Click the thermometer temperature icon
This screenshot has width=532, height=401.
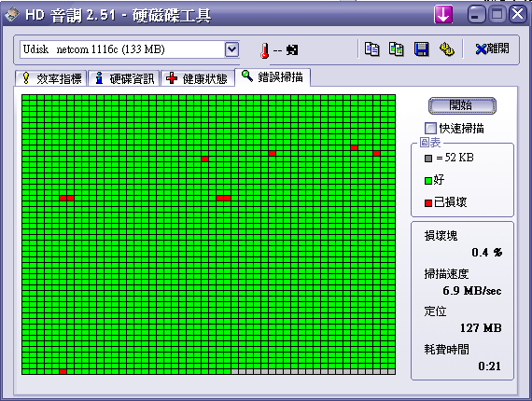pyautogui.click(x=265, y=51)
